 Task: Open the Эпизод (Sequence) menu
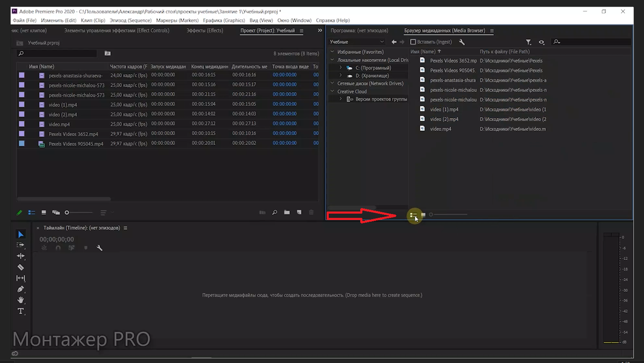pos(130,20)
